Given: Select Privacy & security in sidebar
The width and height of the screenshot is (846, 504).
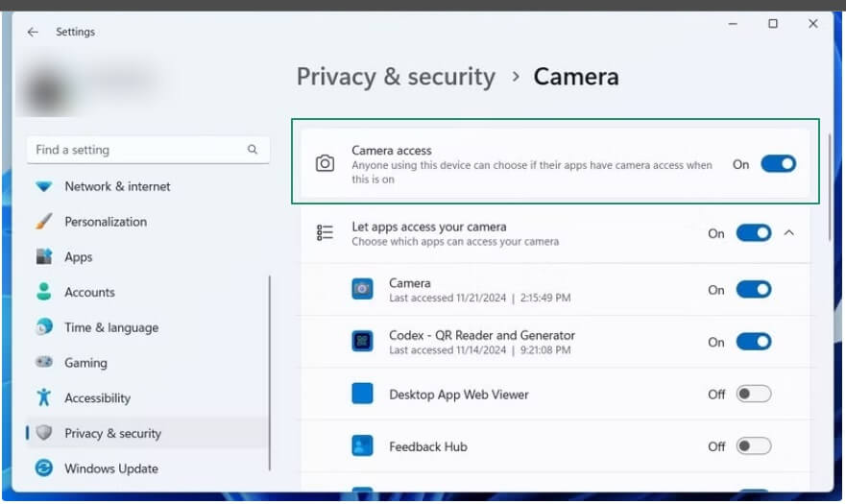Looking at the screenshot, I should point(147,433).
